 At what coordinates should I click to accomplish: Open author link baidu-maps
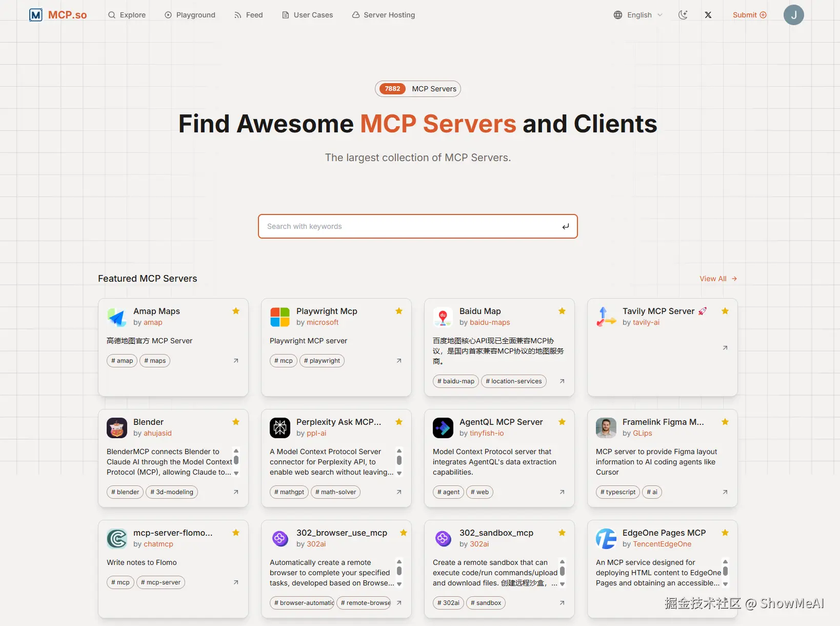click(490, 322)
